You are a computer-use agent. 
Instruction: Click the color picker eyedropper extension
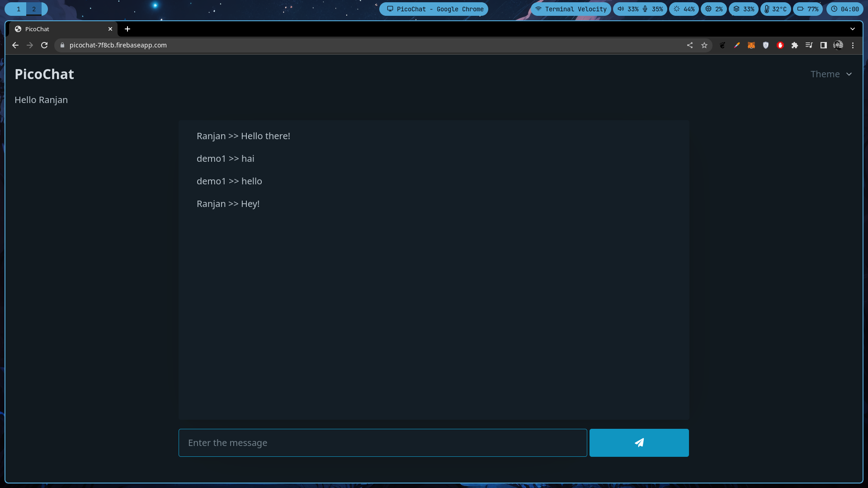737,45
